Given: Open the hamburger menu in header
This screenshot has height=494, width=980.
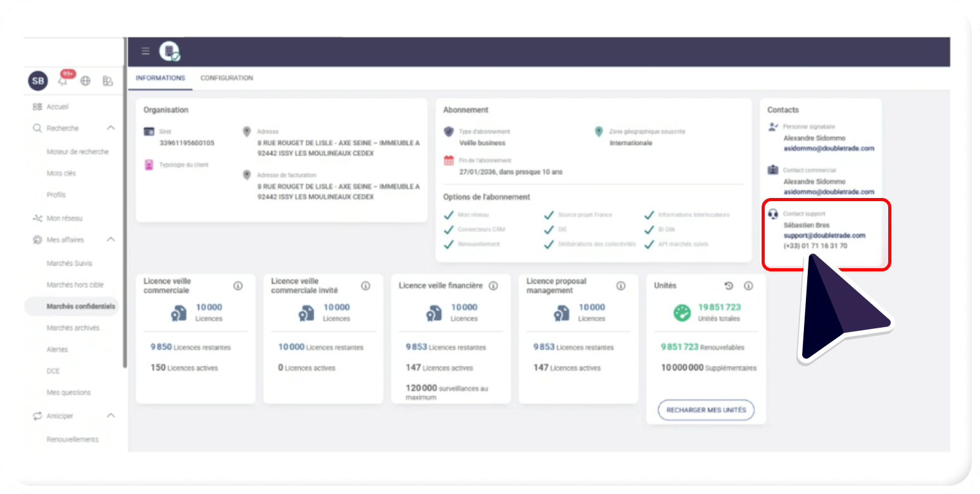Looking at the screenshot, I should coord(146,51).
